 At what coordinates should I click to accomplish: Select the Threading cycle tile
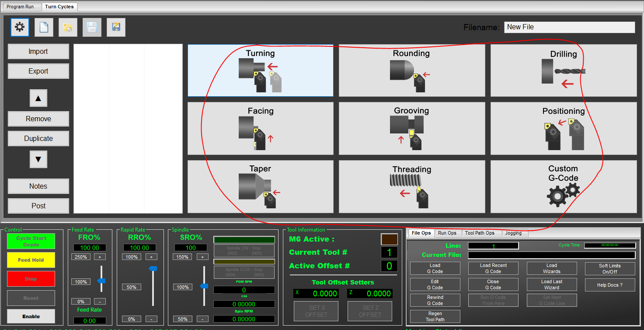tap(412, 186)
